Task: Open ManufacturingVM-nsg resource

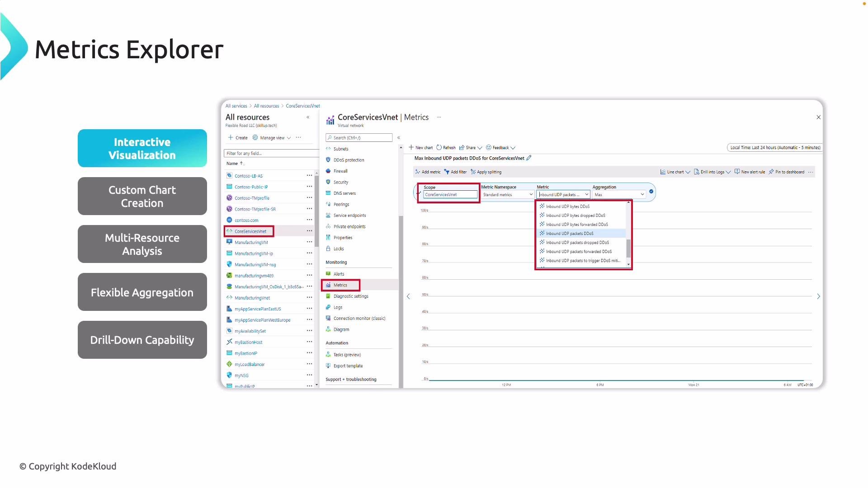Action: click(255, 265)
